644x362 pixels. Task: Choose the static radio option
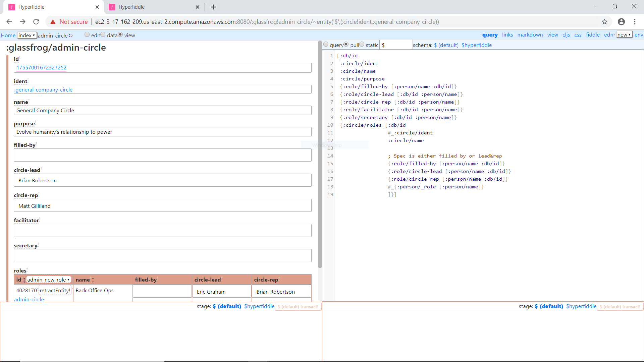pyautogui.click(x=362, y=44)
